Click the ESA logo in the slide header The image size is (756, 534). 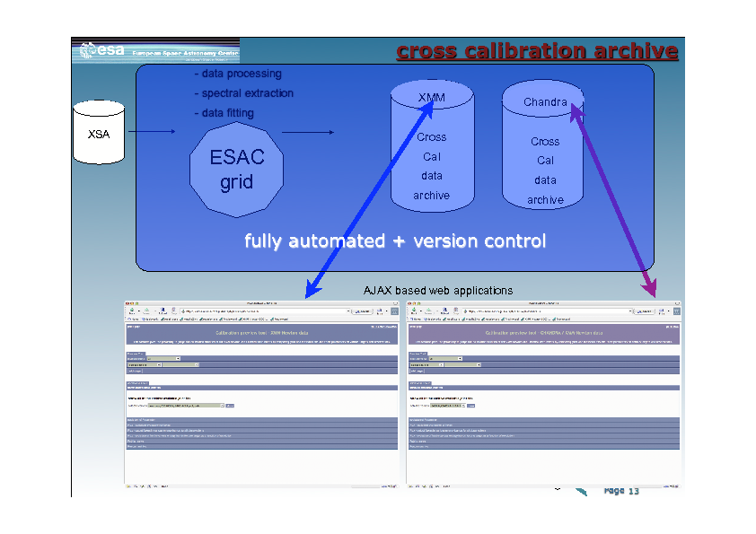tap(102, 50)
